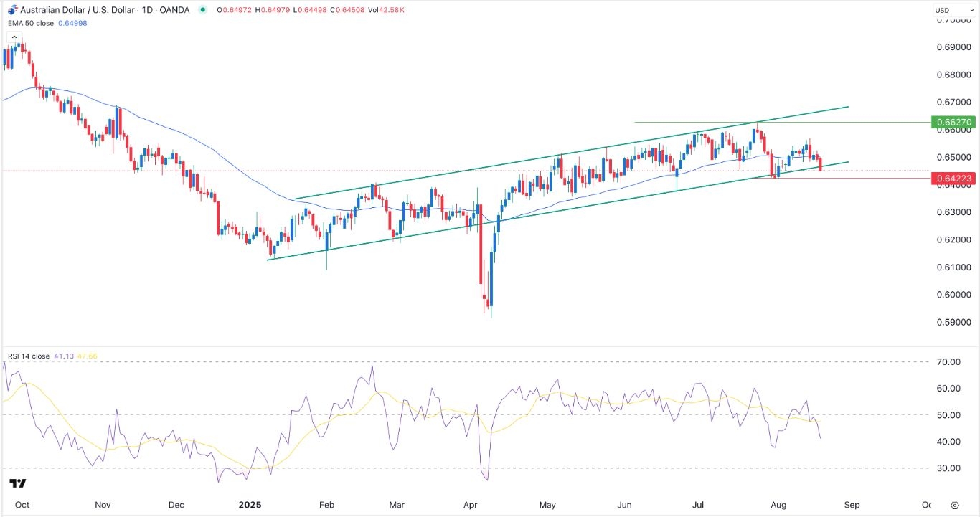Select the RSI 14 close indicator legend
The height and width of the screenshot is (517, 980).
[29, 356]
